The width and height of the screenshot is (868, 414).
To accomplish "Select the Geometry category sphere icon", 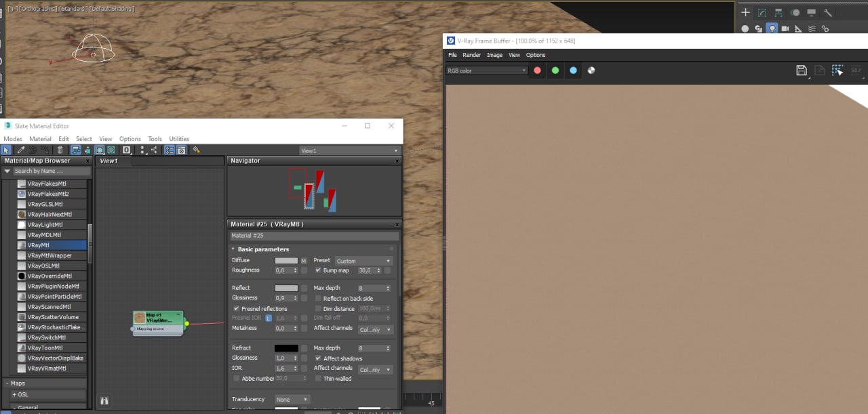I will pos(745,28).
